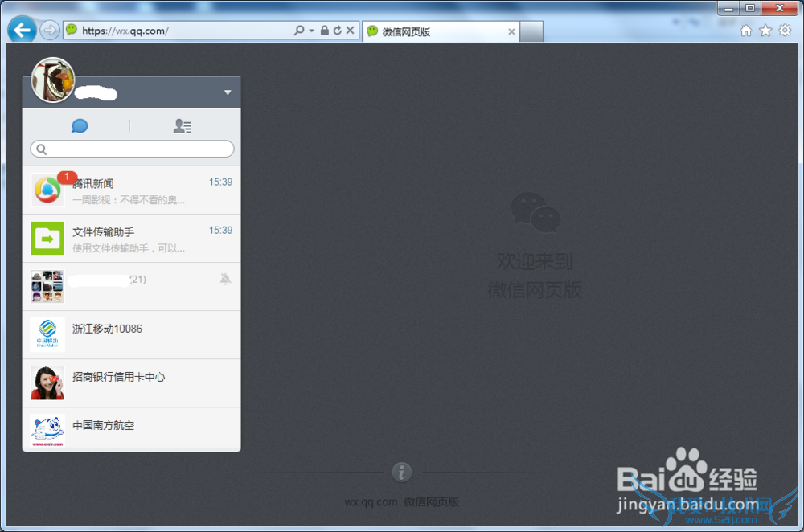Open the 浙江移动10086 conversation
This screenshot has height=532, width=804.
coord(131,334)
